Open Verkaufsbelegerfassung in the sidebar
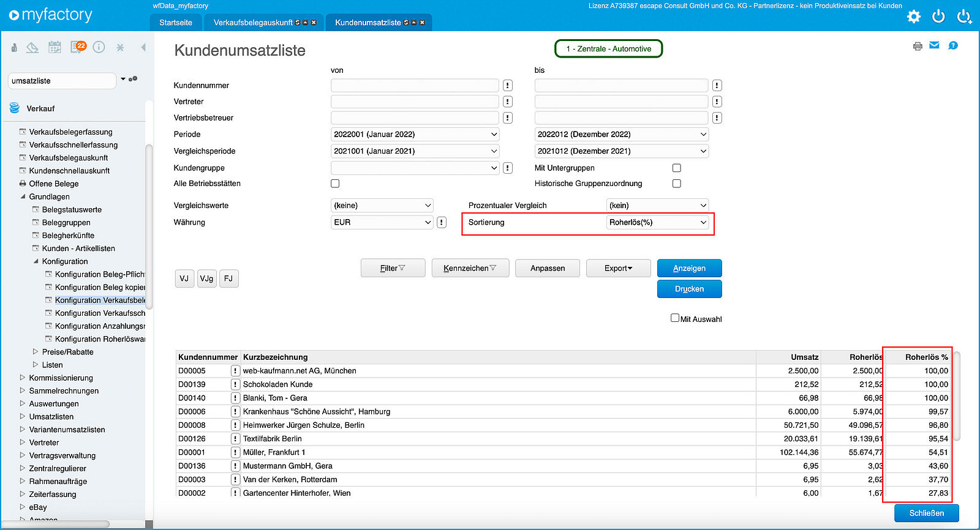 coord(71,132)
